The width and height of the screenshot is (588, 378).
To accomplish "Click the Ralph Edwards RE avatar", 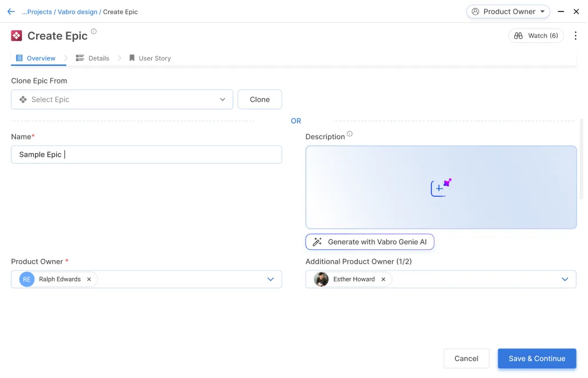I will tap(27, 279).
